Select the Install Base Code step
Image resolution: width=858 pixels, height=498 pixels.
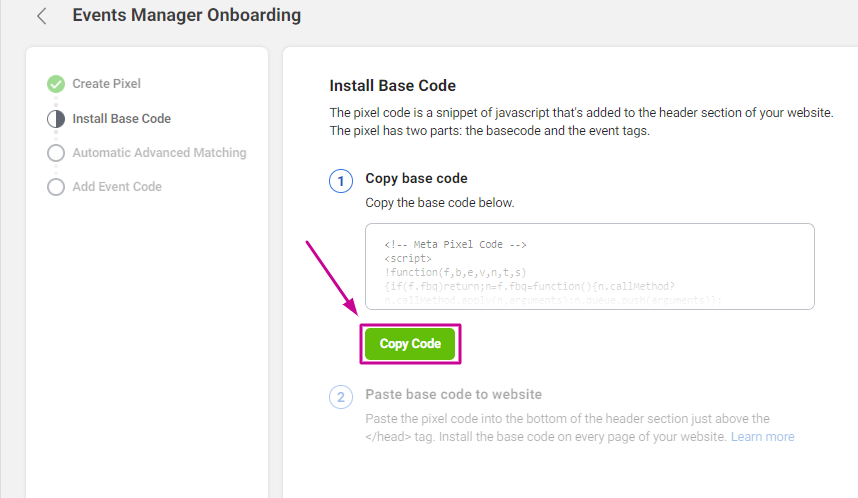121,119
